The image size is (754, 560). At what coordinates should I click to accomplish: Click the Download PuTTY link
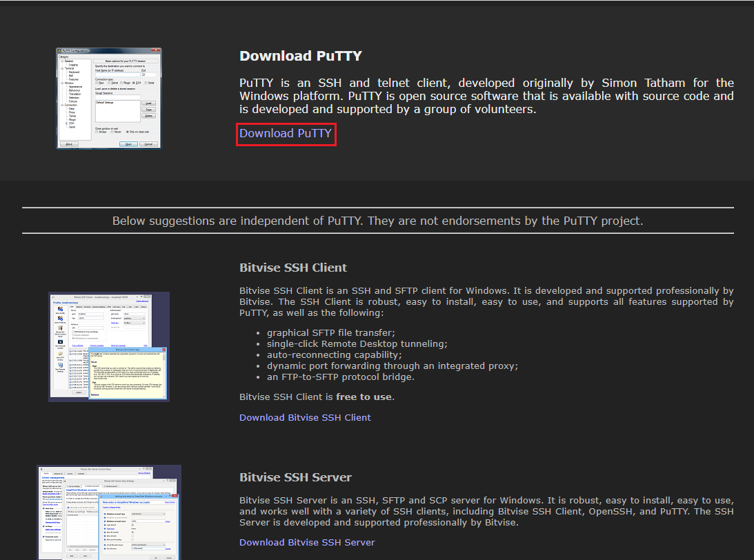pyautogui.click(x=286, y=134)
